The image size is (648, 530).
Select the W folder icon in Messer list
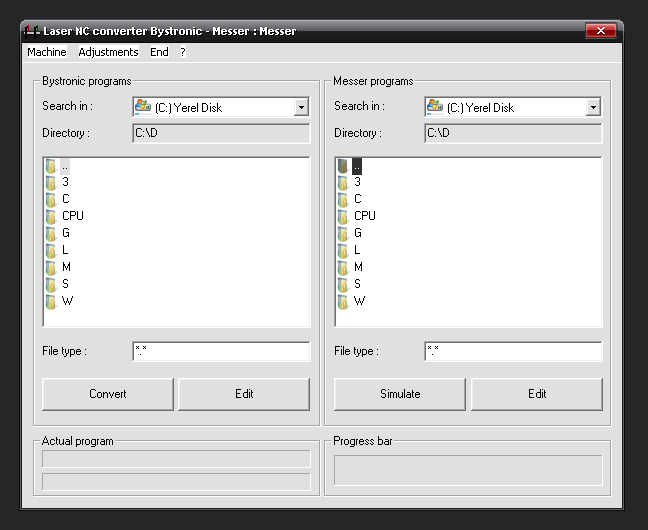(343, 301)
